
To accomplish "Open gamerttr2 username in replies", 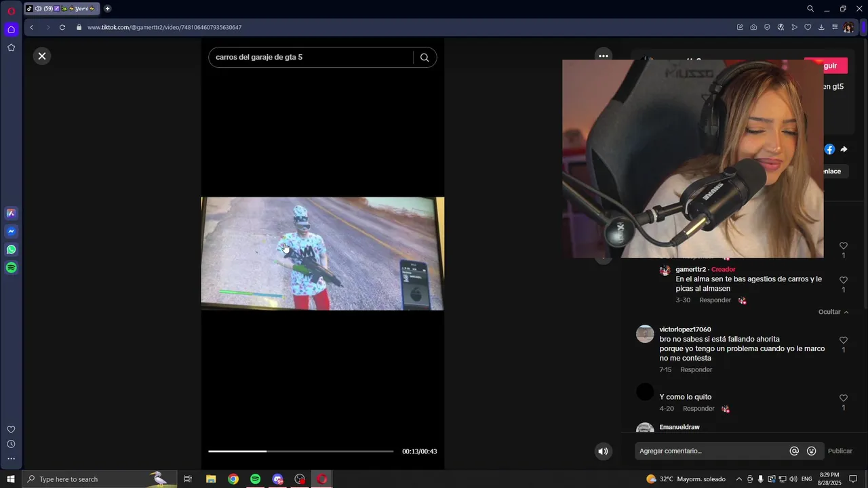I will click(x=690, y=270).
